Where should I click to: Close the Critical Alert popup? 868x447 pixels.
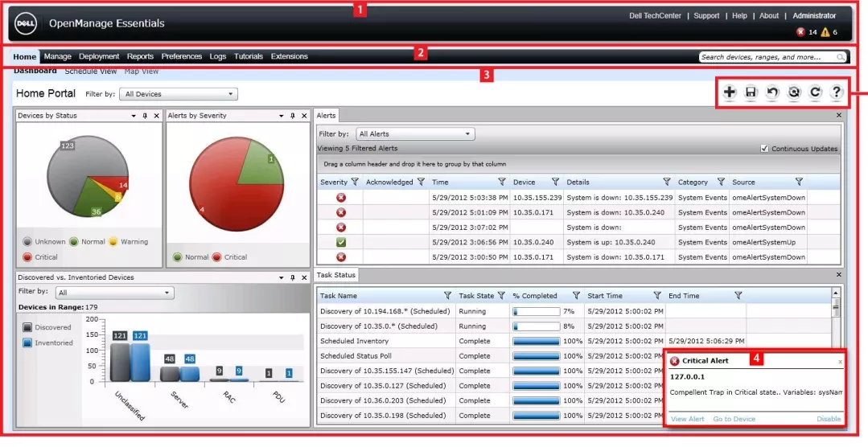pyautogui.click(x=840, y=362)
